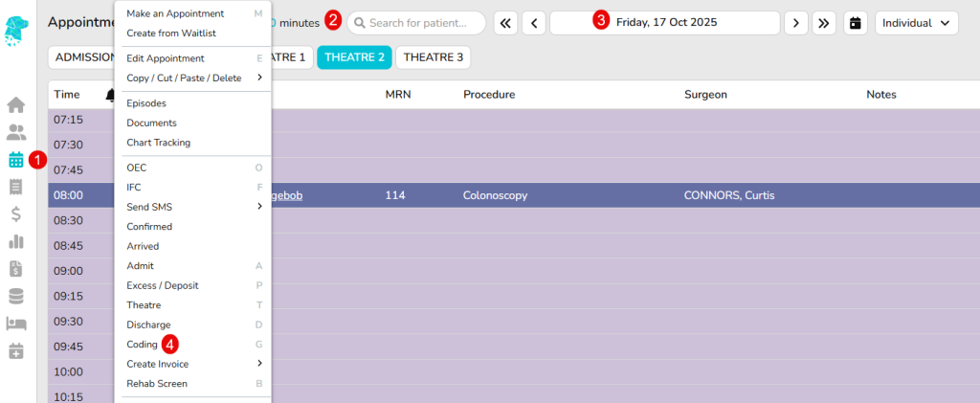This screenshot has width=980, height=403.
Task: Open the Patients people icon in sidebar
Action: [16, 132]
